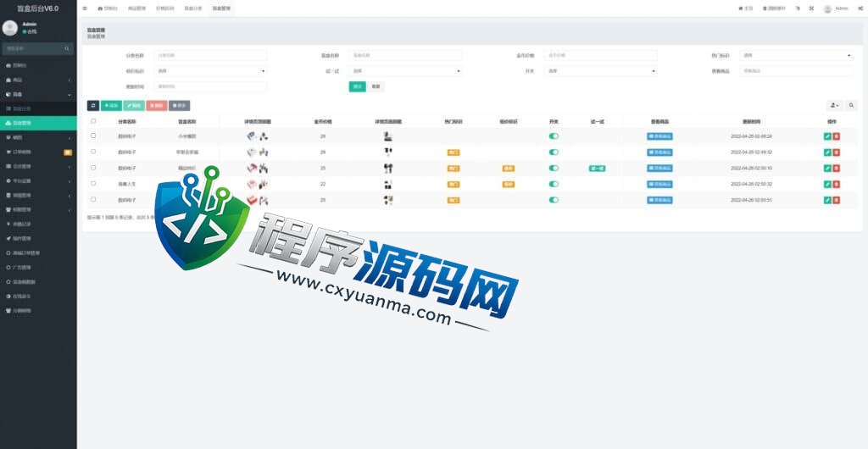Delete the row updated at 02:49:32

[837, 152]
